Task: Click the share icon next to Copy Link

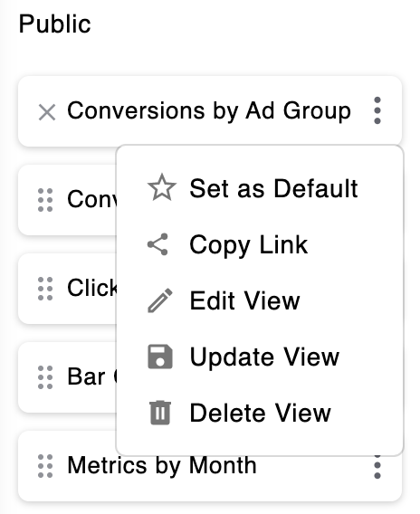Action: click(x=158, y=244)
